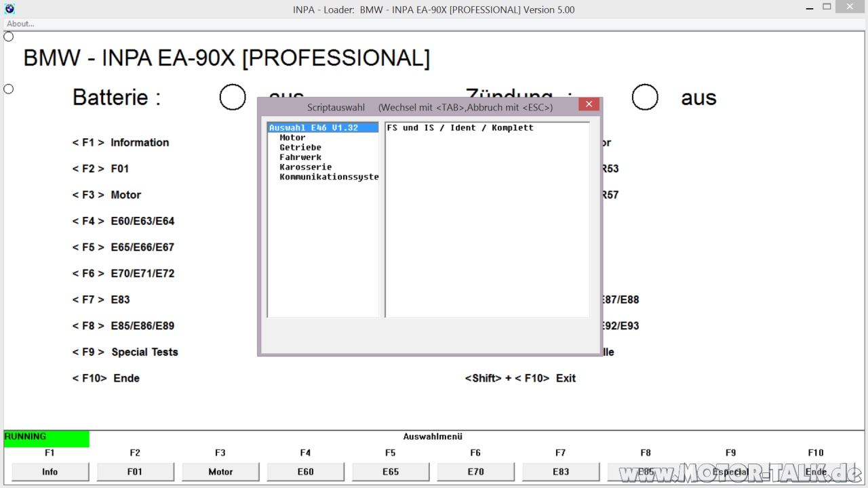Click the BMW app icon in title bar
This screenshot has width=868, height=488.
pyautogui.click(x=9, y=9)
